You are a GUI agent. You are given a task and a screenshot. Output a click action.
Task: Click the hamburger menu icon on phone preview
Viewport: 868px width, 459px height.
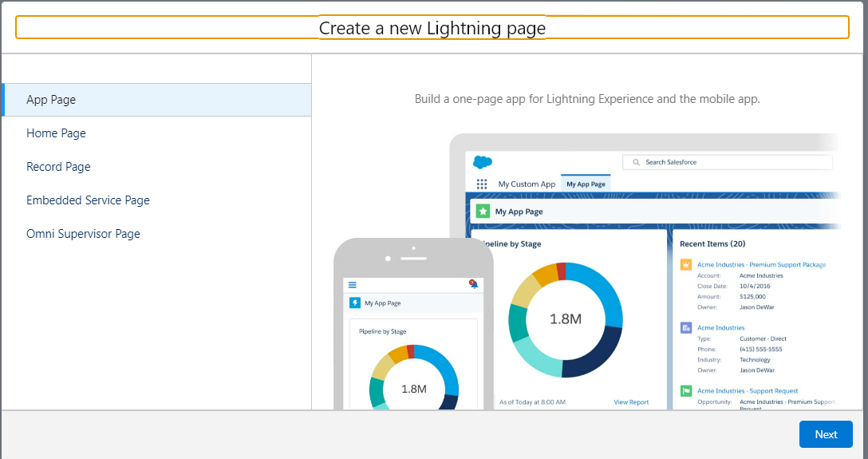352,285
